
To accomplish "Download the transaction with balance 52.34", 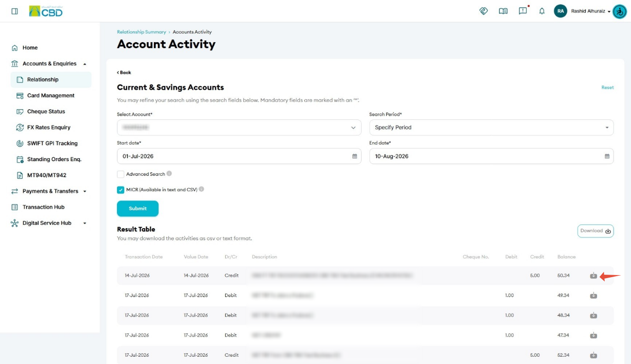I will click(593, 355).
